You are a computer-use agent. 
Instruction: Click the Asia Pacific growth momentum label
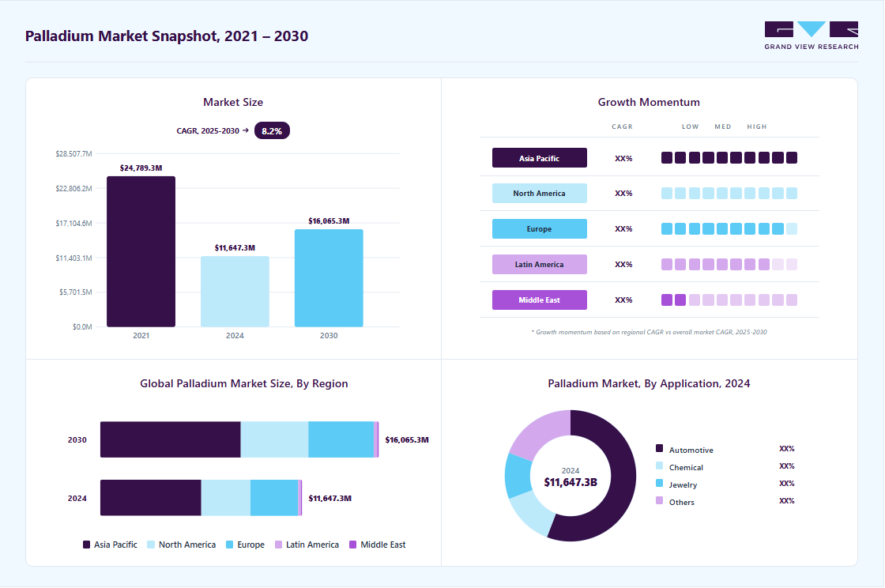coord(539,158)
